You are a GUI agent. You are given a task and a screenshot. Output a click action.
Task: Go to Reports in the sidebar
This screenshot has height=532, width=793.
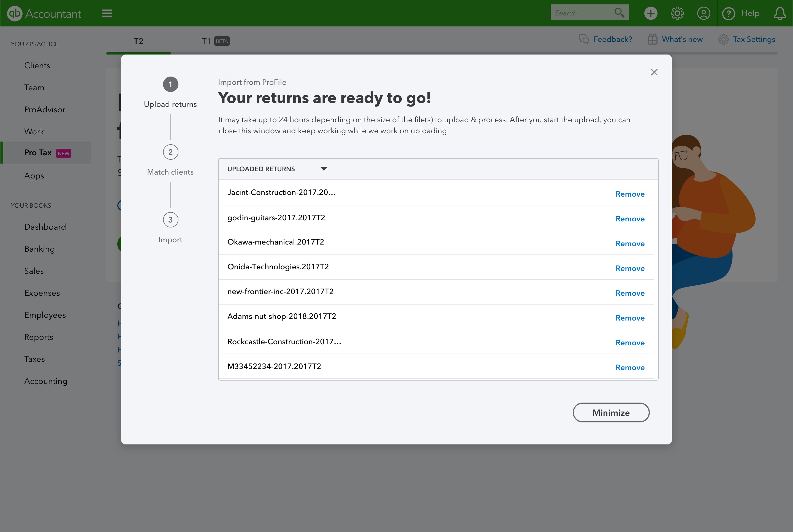(39, 337)
